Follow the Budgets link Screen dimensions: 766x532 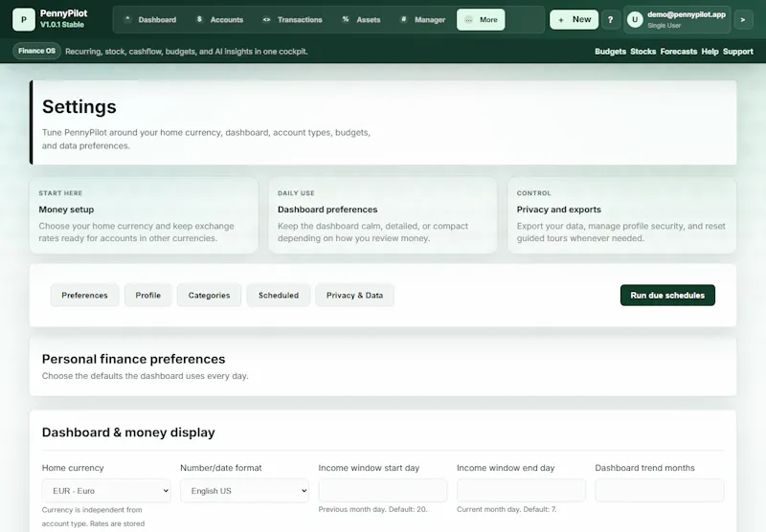[610, 52]
